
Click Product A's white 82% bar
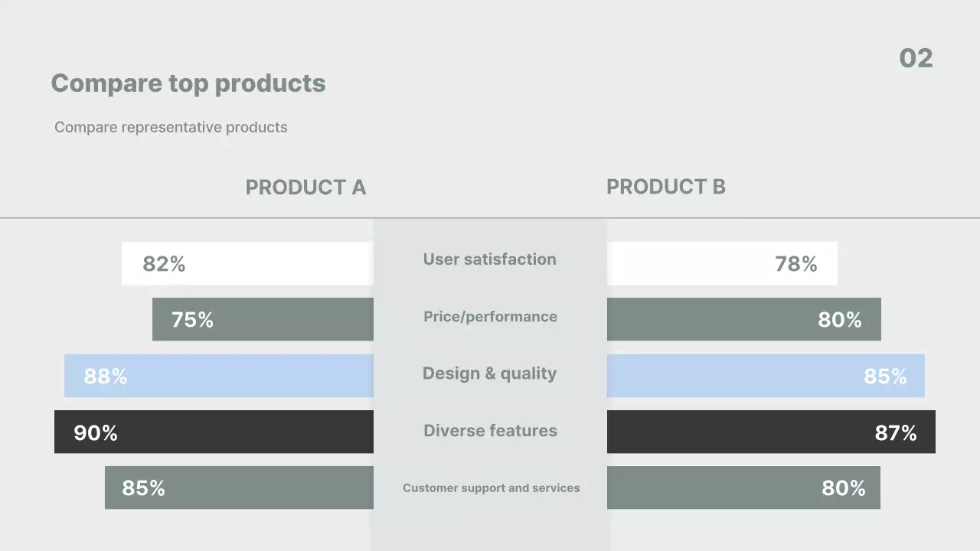click(247, 263)
